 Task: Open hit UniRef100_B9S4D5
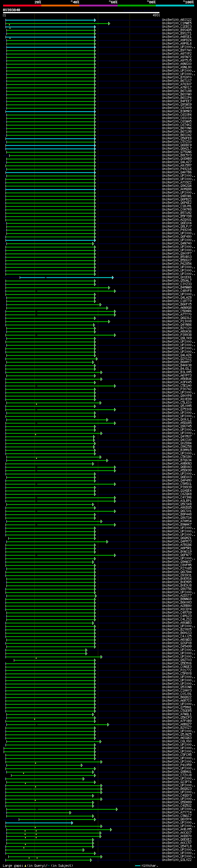(x=177, y=30)
